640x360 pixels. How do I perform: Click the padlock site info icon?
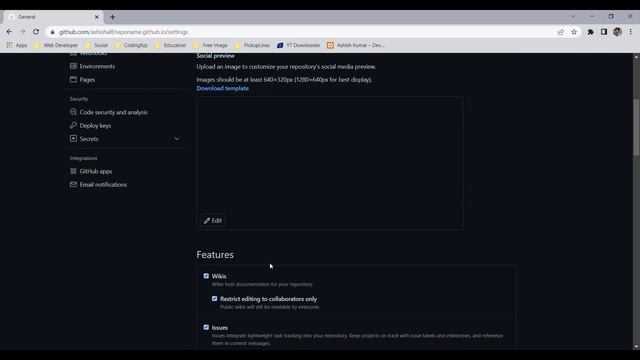click(52, 32)
